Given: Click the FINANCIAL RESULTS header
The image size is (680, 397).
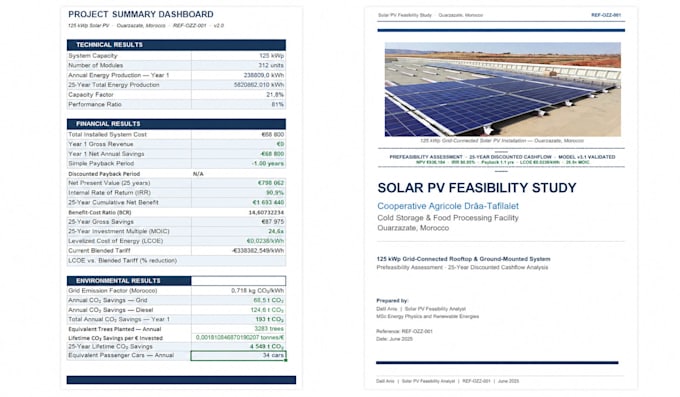Looking at the screenshot, I should pyautogui.click(x=176, y=124).
